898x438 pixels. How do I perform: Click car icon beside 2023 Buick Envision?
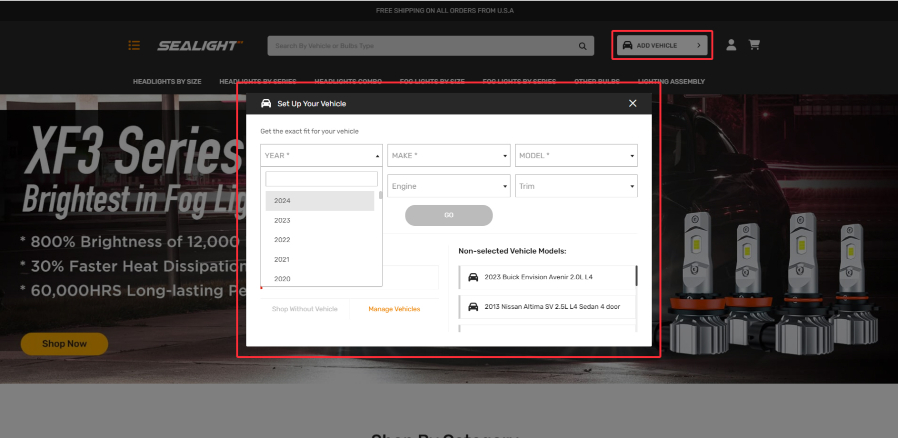pos(473,277)
